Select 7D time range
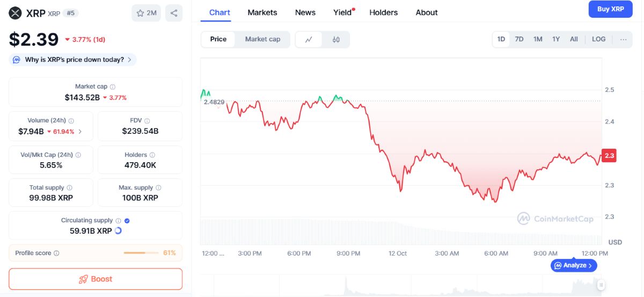This screenshot has width=644, height=297. (519, 39)
